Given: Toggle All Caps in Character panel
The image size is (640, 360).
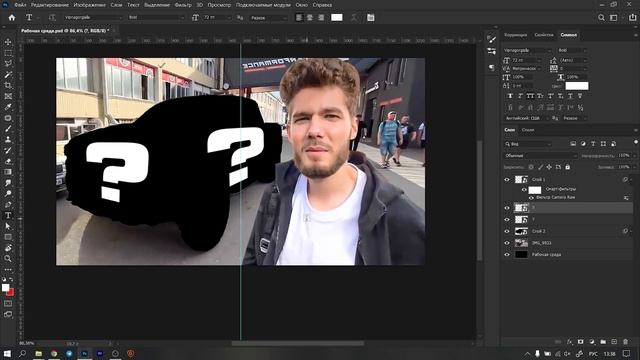Looking at the screenshot, I should point(530,96).
